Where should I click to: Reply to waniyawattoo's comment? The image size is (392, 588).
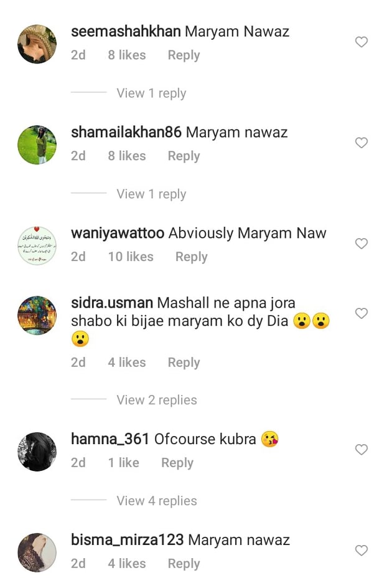click(x=192, y=257)
